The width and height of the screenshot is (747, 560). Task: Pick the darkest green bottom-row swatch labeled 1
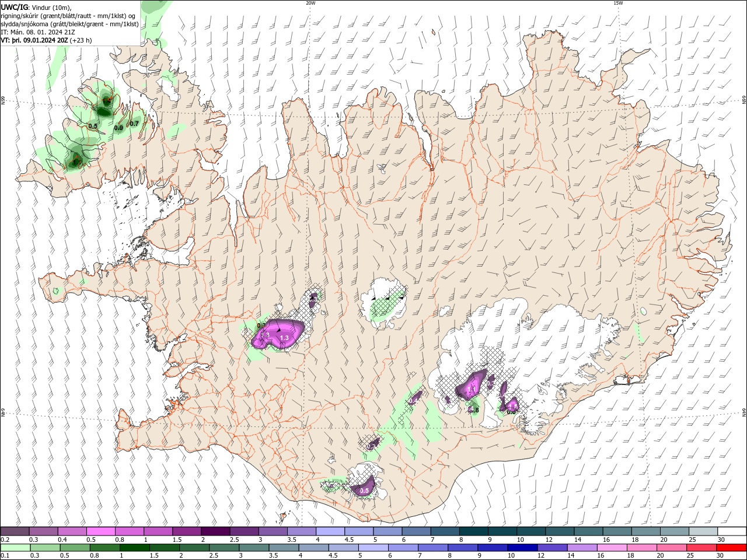[135, 548]
